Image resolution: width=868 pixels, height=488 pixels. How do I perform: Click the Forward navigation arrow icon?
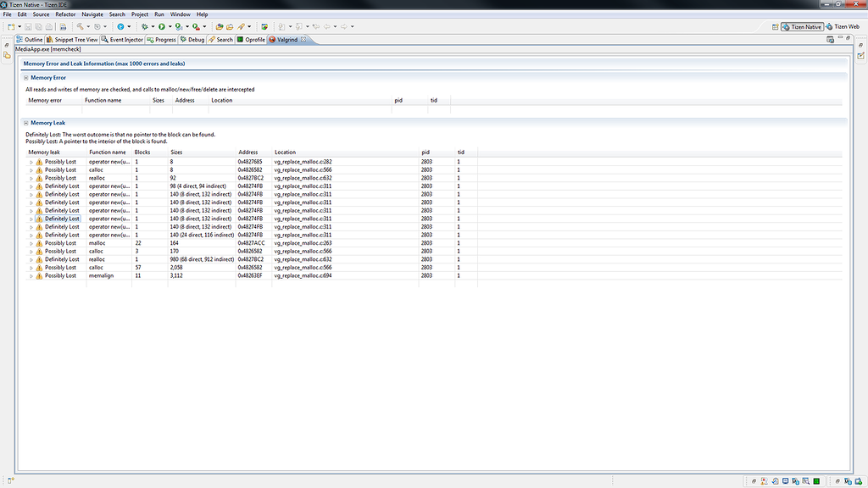344,26
